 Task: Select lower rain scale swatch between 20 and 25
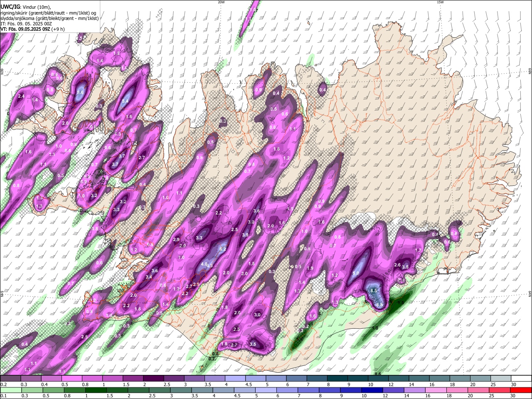[479, 390]
